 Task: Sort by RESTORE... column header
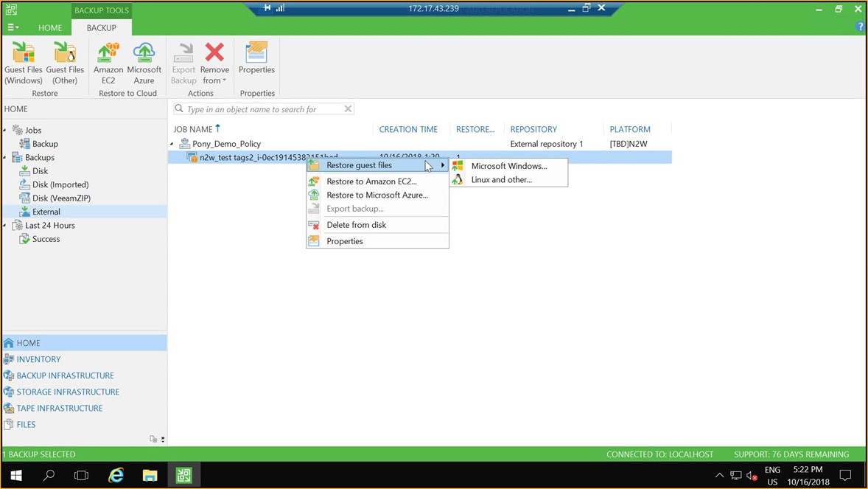coord(475,129)
